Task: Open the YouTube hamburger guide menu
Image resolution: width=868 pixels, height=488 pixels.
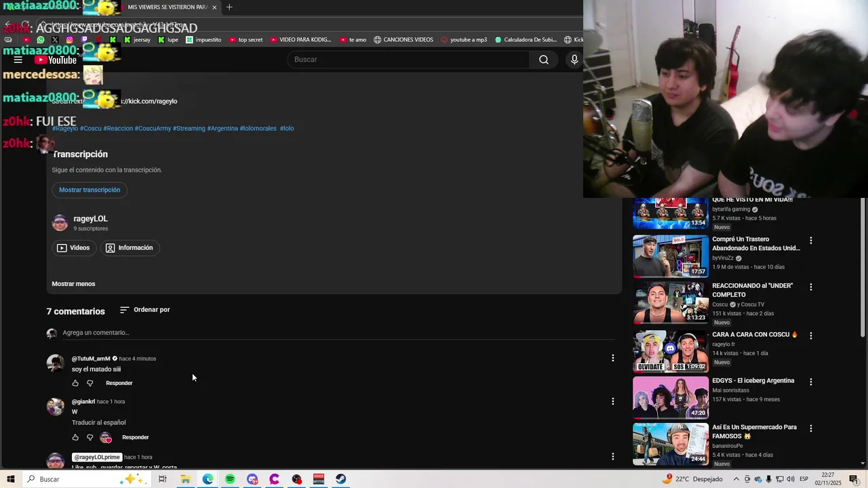Action: (18, 60)
